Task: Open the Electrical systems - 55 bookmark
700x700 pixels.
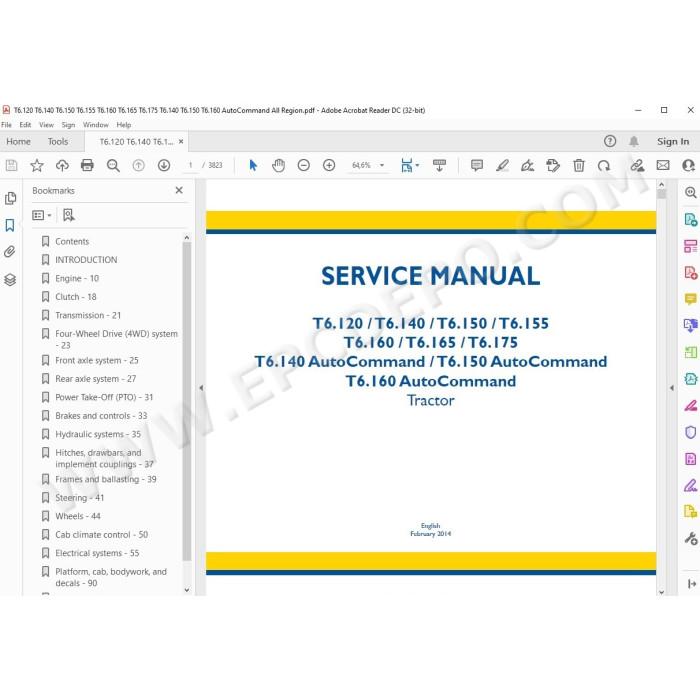Action: coord(97,553)
